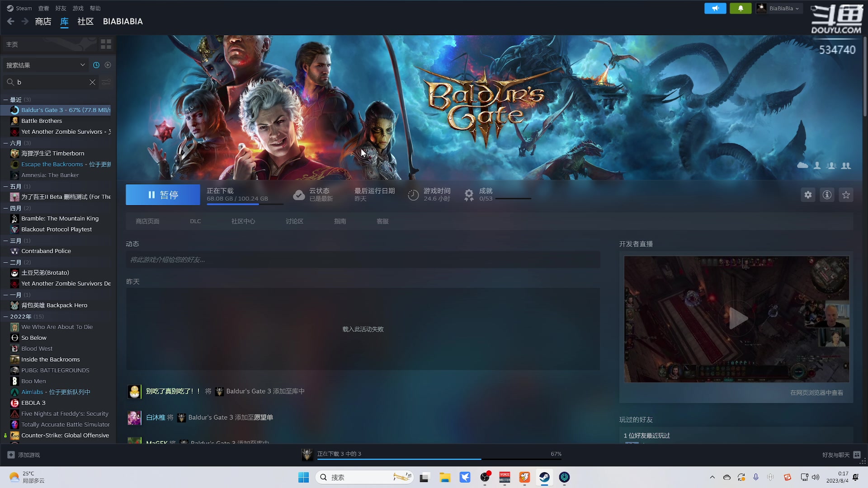Click the activity post input field
This screenshot has height=488, width=868.
pos(363,260)
